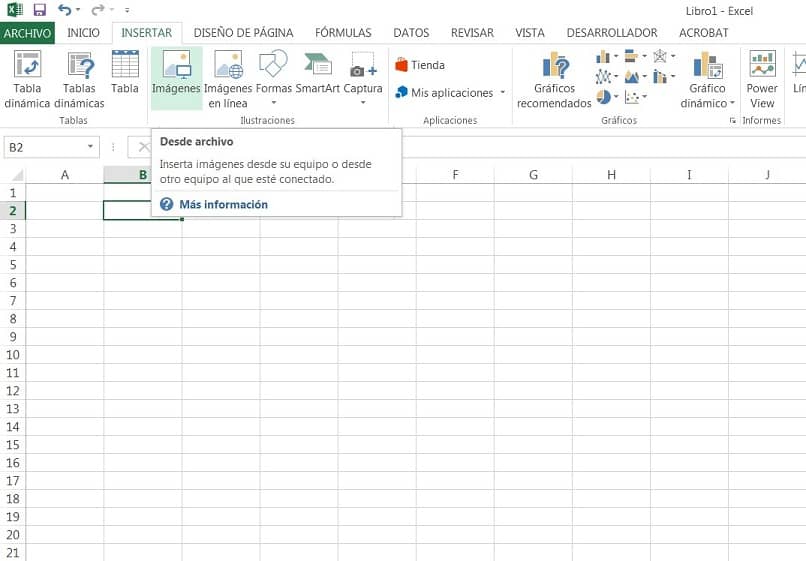The height and width of the screenshot is (561, 806).
Task: Open the FÓRMULAS tab
Action: click(343, 33)
